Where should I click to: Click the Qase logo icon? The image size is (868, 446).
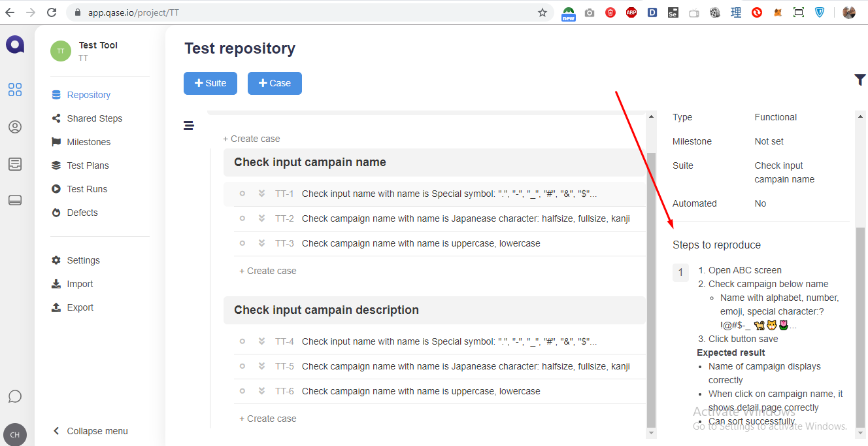pyautogui.click(x=15, y=44)
